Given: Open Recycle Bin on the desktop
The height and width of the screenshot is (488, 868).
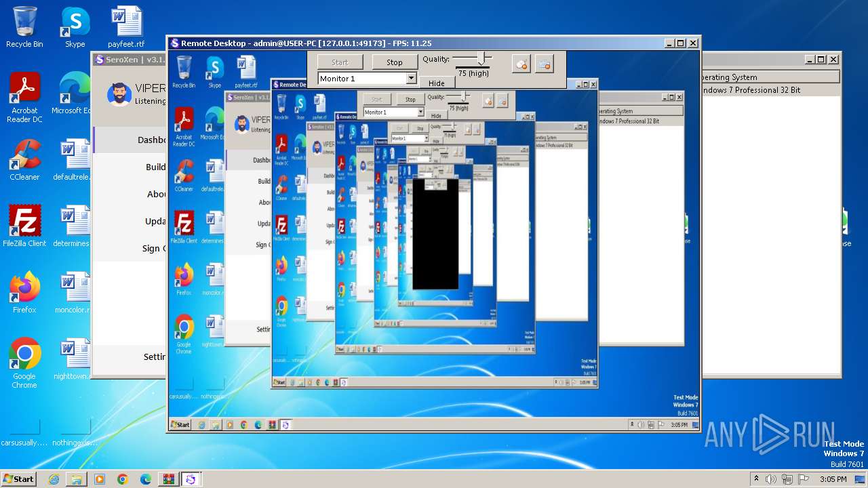Looking at the screenshot, I should pyautogui.click(x=24, y=28).
